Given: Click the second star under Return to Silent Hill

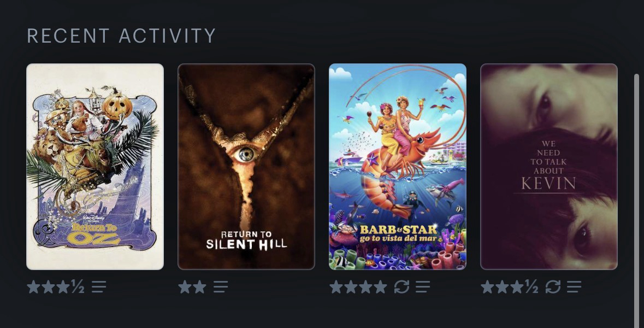Looking at the screenshot, I should [199, 287].
